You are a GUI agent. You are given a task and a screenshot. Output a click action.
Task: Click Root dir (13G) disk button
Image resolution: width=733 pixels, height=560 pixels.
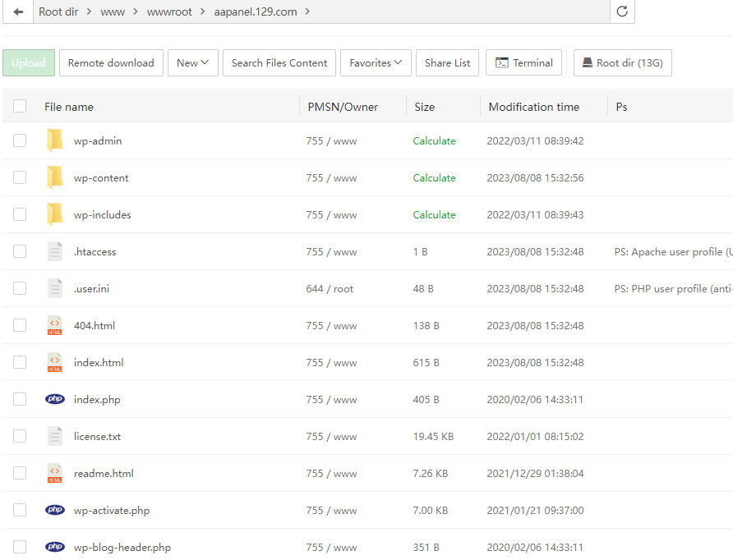click(x=623, y=62)
